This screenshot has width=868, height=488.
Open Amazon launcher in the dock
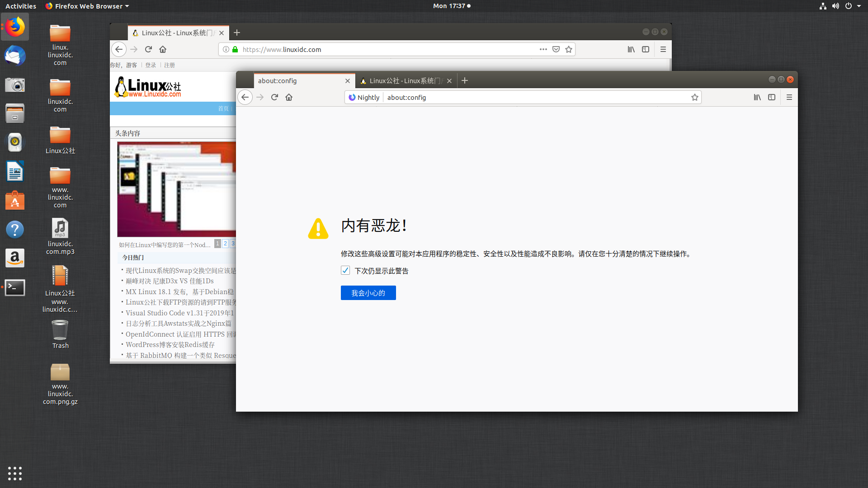(x=15, y=258)
